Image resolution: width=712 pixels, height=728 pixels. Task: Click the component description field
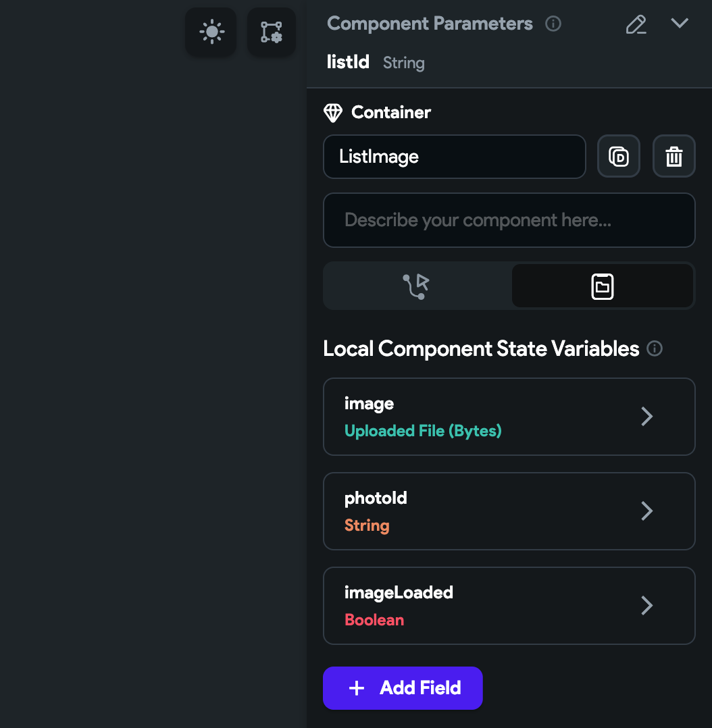(x=509, y=220)
